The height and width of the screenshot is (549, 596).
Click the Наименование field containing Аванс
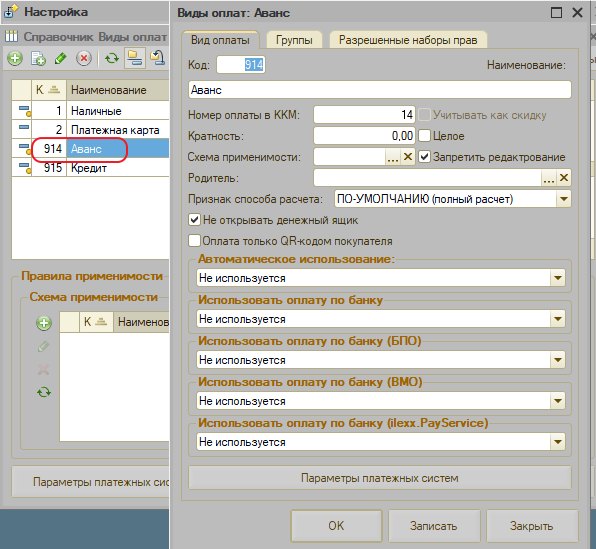click(380, 90)
